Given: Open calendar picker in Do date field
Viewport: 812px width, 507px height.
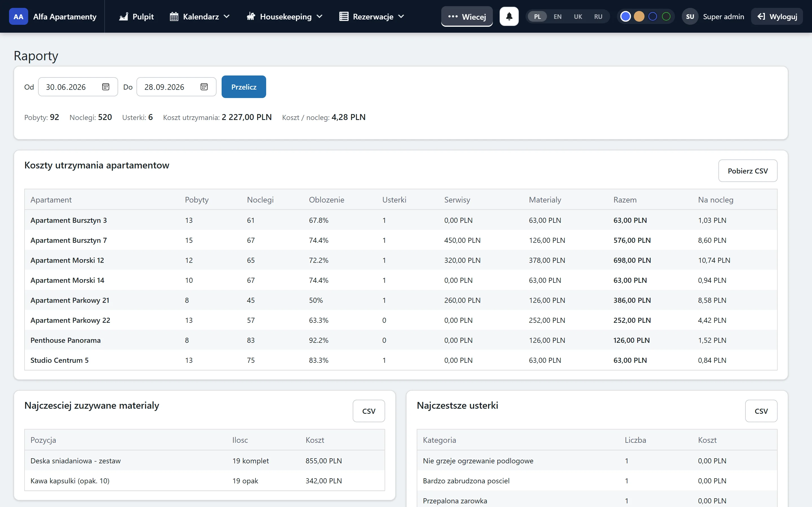Looking at the screenshot, I should [x=204, y=87].
